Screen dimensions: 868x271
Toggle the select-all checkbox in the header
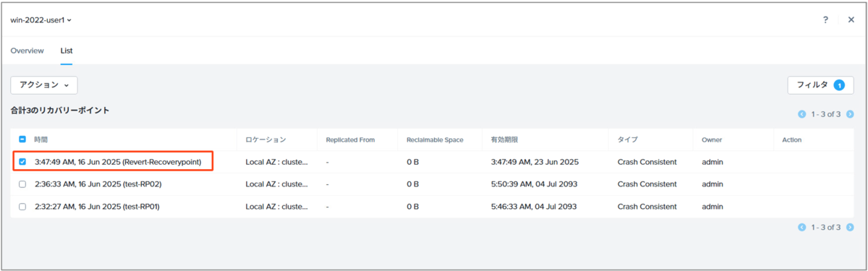22,139
